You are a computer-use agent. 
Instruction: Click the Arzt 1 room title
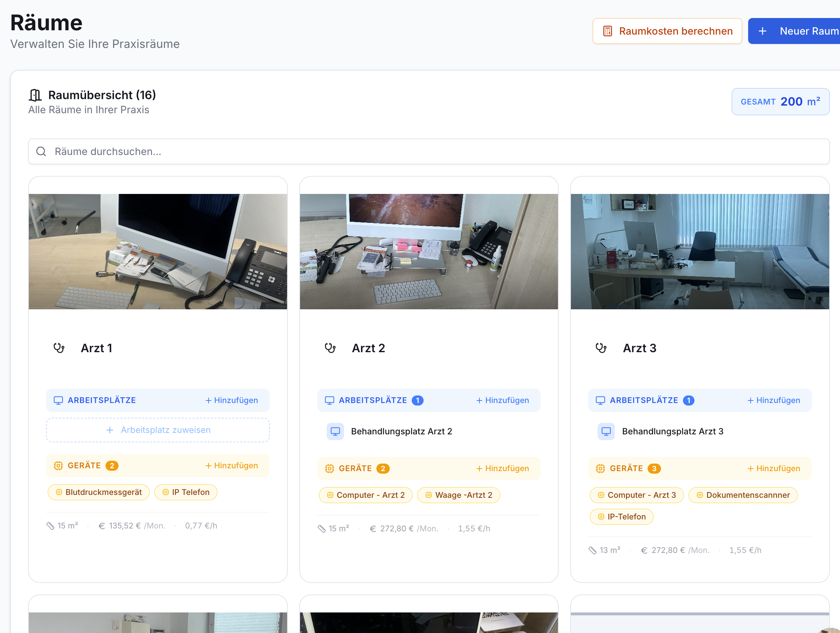(97, 348)
